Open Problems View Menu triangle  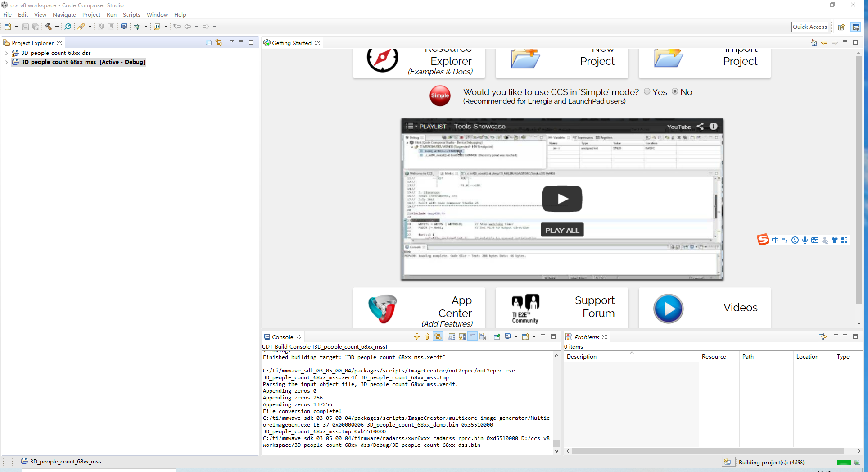pos(836,336)
